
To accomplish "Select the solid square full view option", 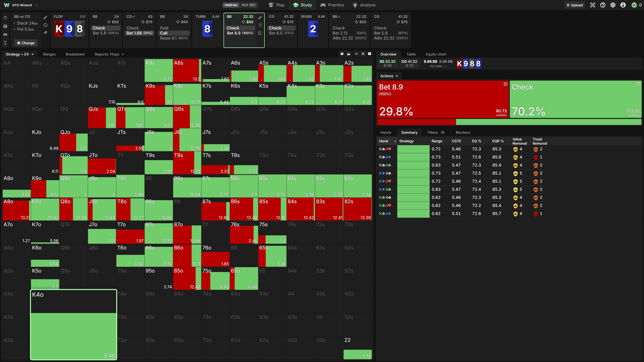I will click(x=369, y=54).
